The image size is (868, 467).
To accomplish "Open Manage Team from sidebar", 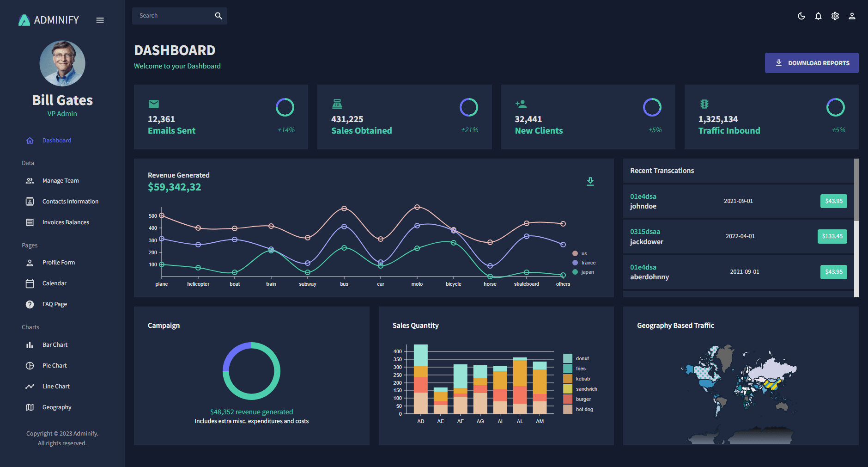I will pyautogui.click(x=61, y=181).
